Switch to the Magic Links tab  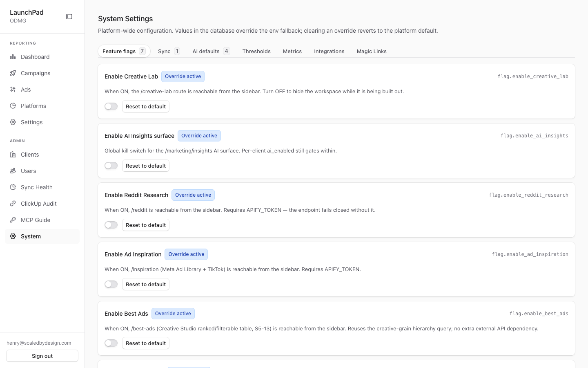[372, 51]
